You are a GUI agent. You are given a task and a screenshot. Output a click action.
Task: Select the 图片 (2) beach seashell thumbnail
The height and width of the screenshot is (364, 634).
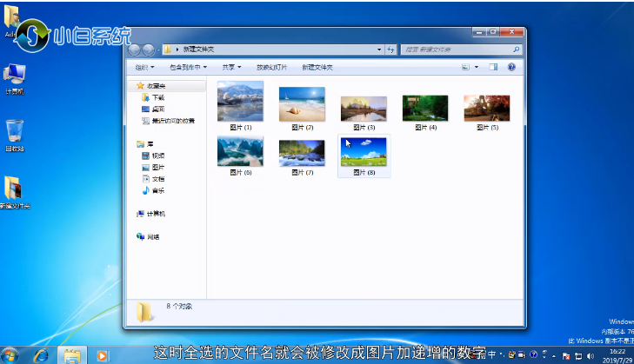coord(302,105)
